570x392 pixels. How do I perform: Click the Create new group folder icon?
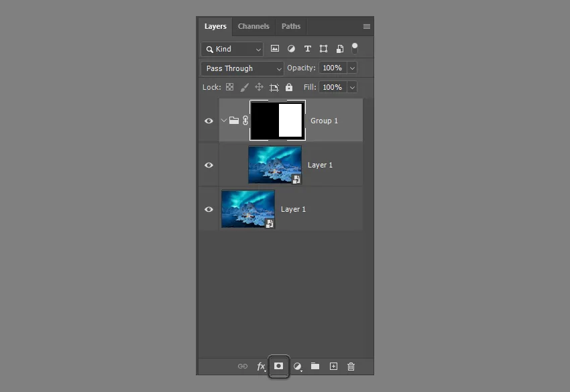[x=315, y=367]
